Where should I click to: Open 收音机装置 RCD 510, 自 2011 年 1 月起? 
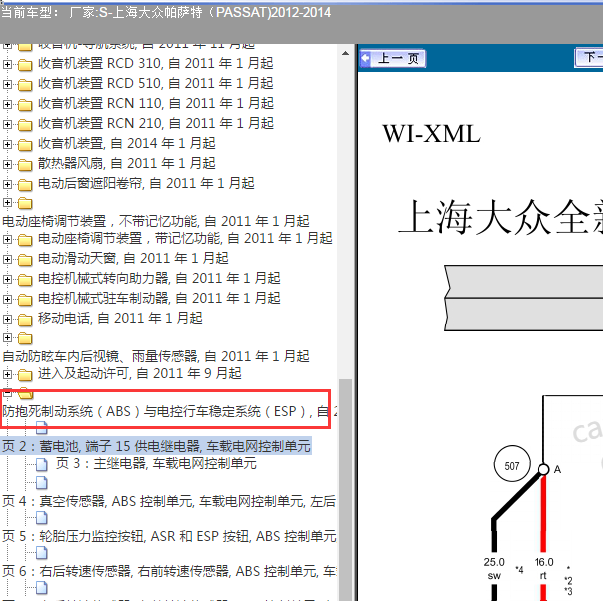coord(155,83)
